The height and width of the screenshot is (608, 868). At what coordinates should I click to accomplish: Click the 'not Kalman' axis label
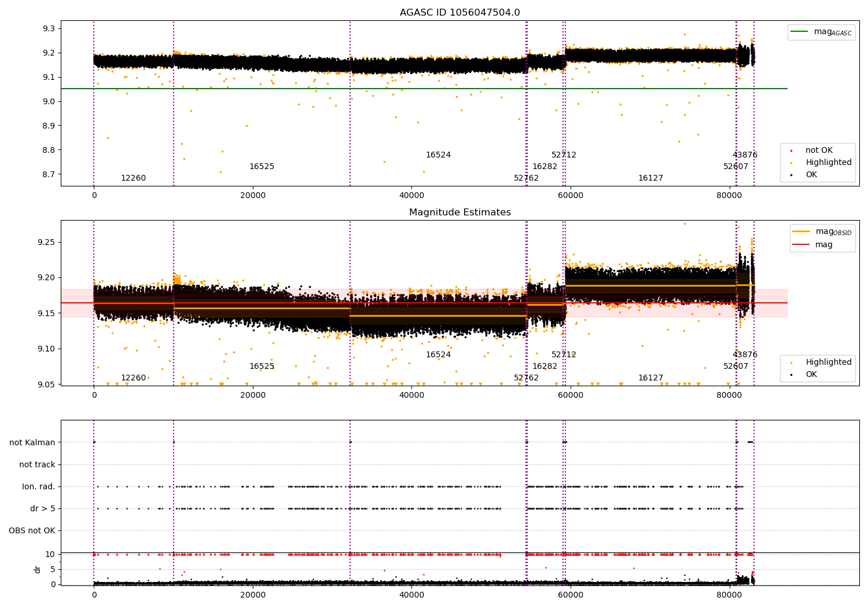click(32, 443)
